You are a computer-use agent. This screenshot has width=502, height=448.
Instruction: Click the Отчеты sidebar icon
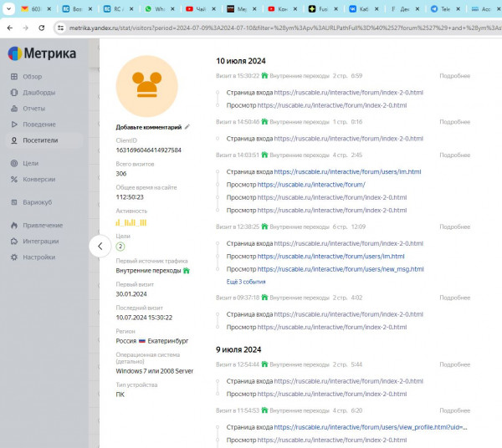coord(14,109)
